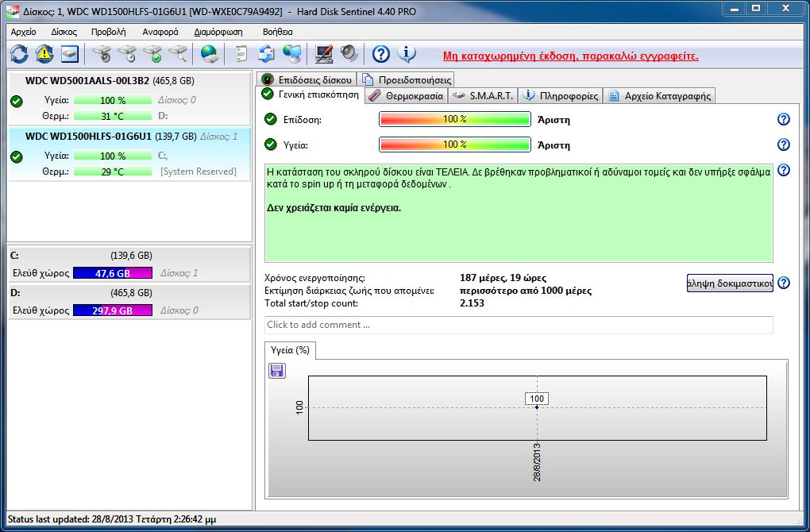
Task: Click the blue question mark Help toolbar icon
Action: click(380, 54)
